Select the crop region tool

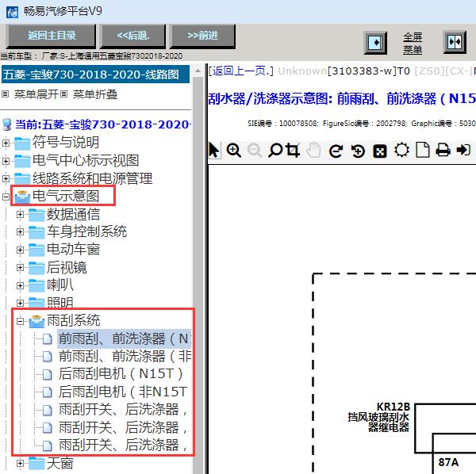click(294, 151)
